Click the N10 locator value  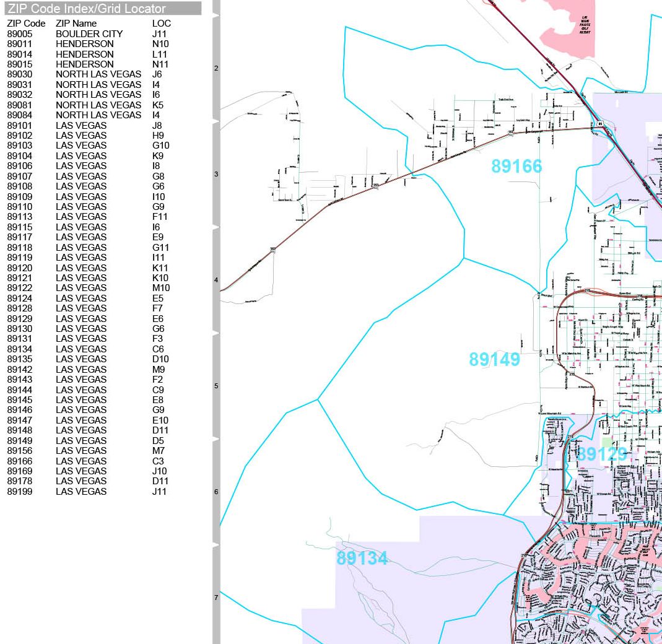[x=160, y=44]
